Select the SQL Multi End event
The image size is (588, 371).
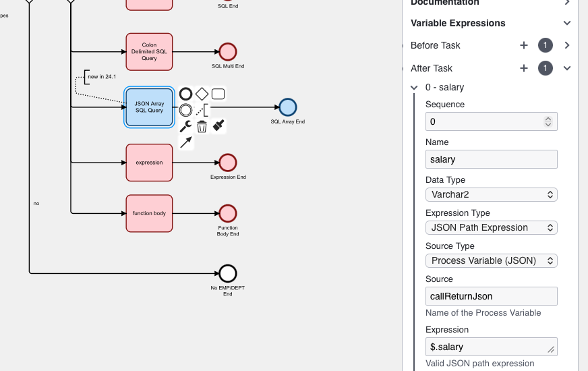click(x=228, y=52)
